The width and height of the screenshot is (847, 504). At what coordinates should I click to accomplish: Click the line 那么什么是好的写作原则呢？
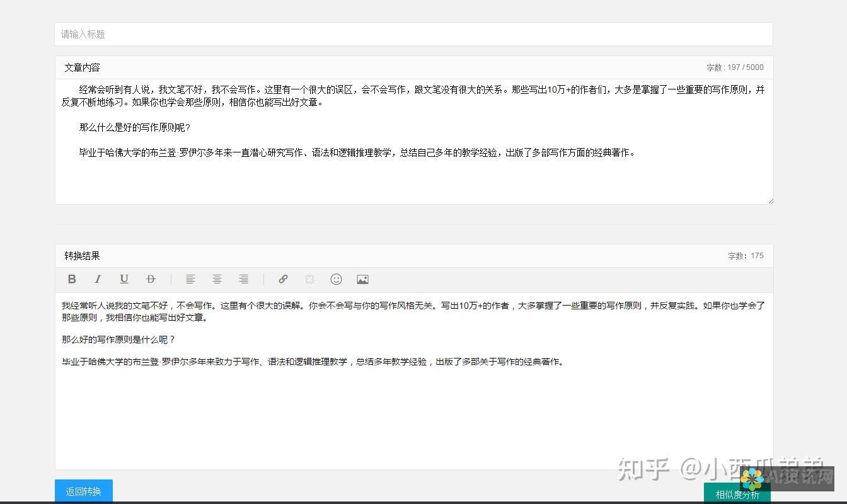(x=135, y=127)
